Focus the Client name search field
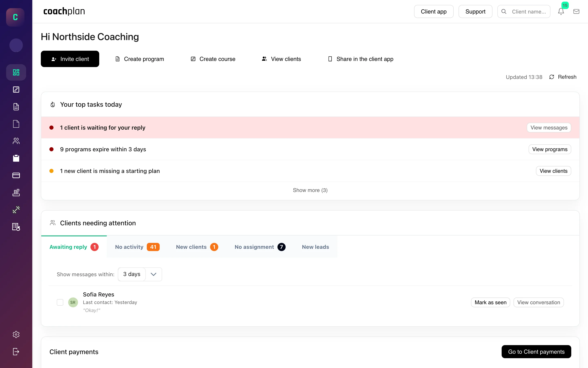This screenshot has width=588, height=368. (524, 11)
